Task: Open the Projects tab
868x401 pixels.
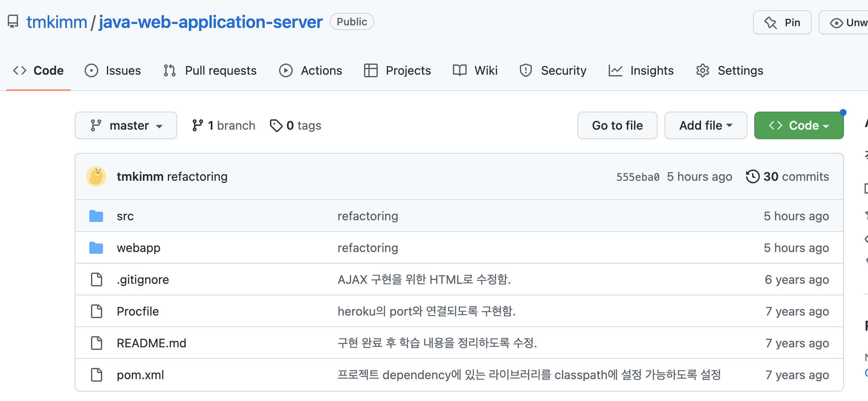Action: click(x=397, y=70)
